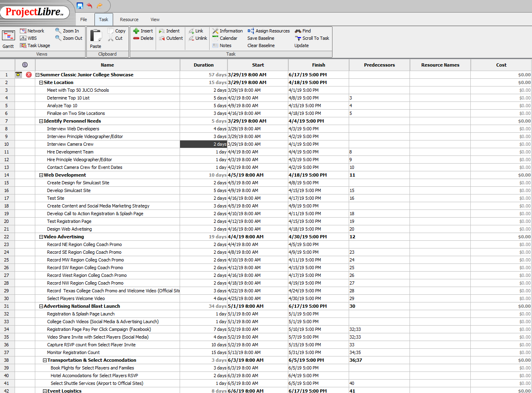
Task: Collapse Transportation & Select Accomodation group
Action: (45, 360)
